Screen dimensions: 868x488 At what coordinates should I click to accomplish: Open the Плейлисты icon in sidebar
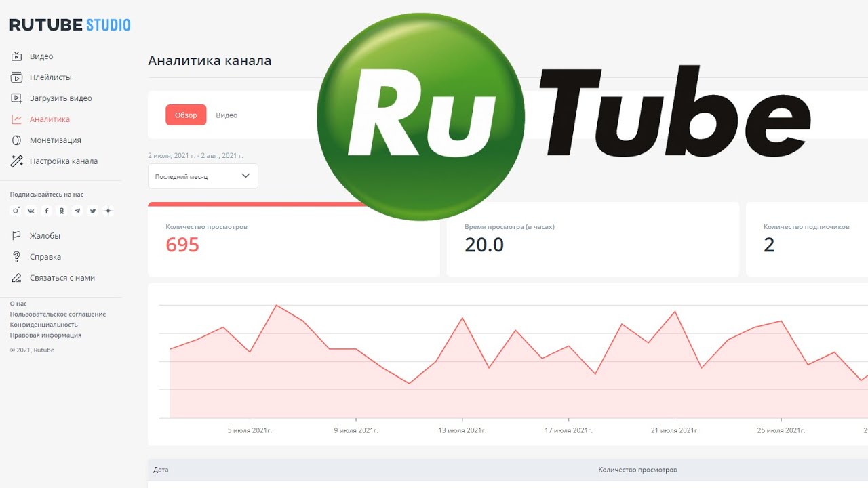pyautogui.click(x=17, y=77)
